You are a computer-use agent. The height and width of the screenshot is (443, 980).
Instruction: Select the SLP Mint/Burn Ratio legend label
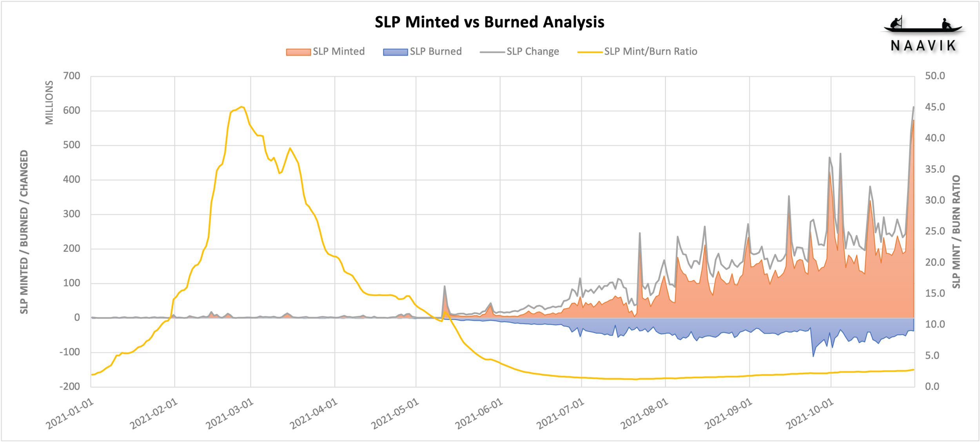(x=651, y=52)
